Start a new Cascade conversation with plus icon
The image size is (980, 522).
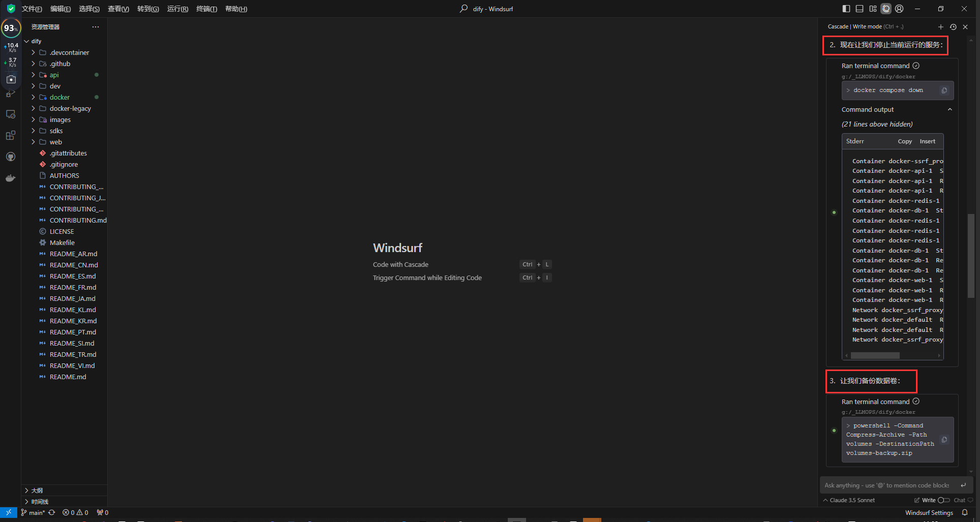point(940,27)
